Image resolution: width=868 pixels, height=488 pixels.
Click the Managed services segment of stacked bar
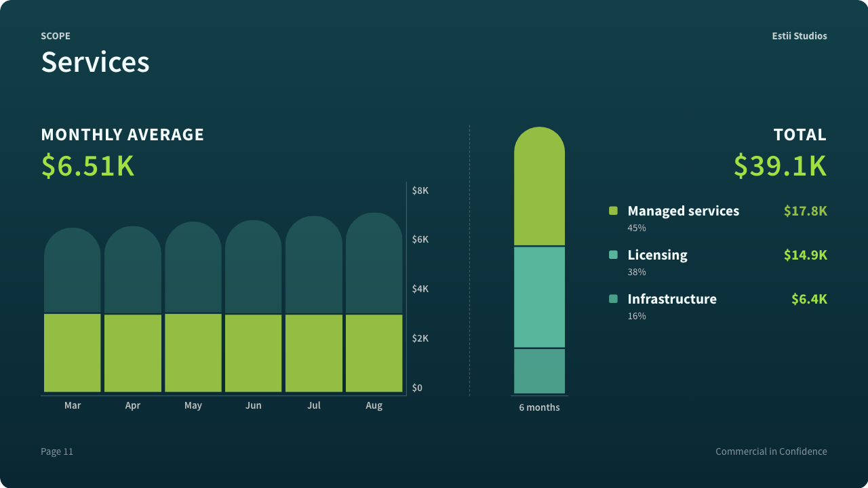(539, 186)
